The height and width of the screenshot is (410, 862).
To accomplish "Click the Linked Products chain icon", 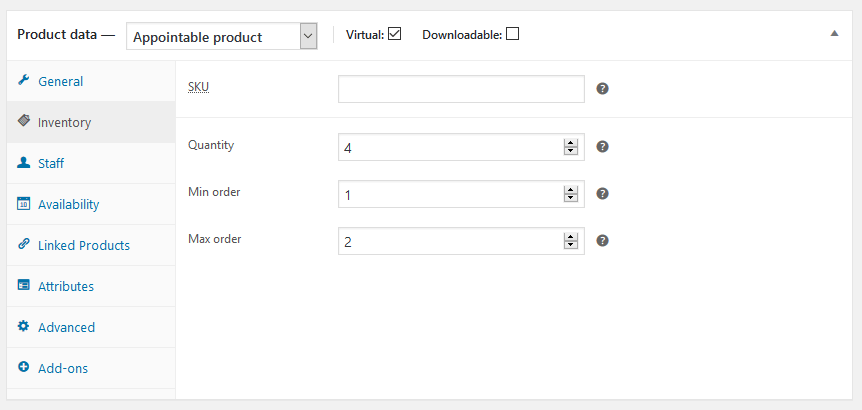I will pyautogui.click(x=23, y=245).
